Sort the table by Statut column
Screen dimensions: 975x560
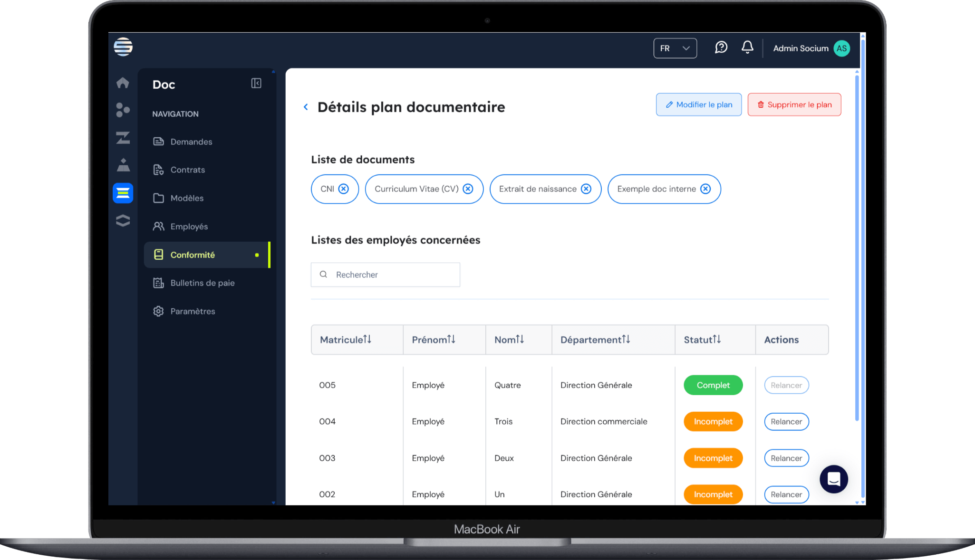coord(716,340)
